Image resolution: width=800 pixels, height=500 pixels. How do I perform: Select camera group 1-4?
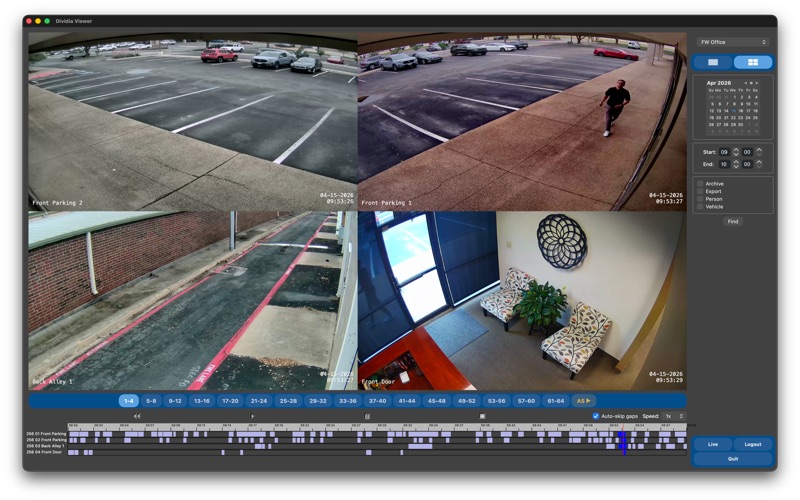(129, 401)
